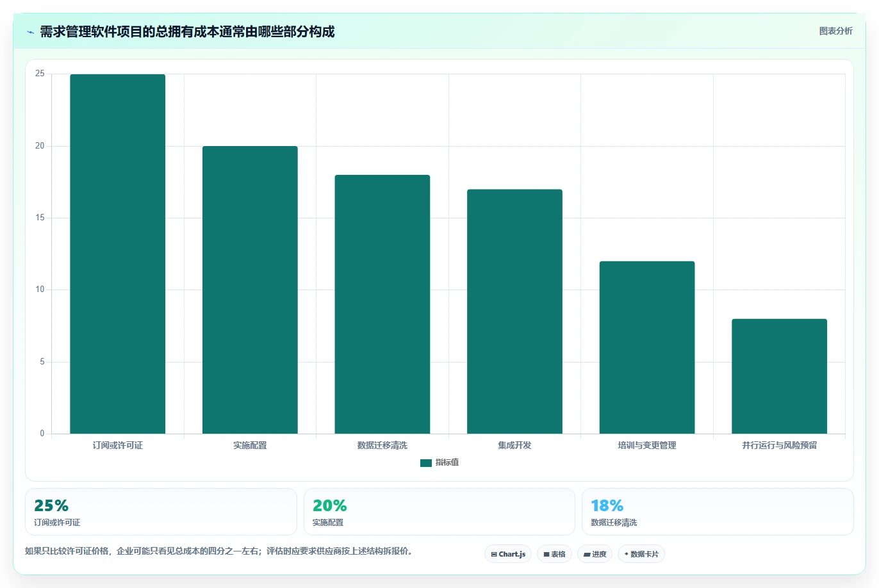The image size is (879, 588).
Task: Click the 集成开发 x-axis label
Action: (x=514, y=445)
